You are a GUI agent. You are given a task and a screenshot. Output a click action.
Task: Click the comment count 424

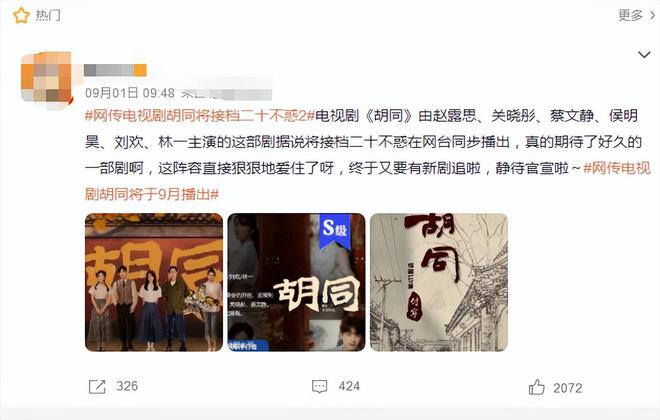[349, 386]
